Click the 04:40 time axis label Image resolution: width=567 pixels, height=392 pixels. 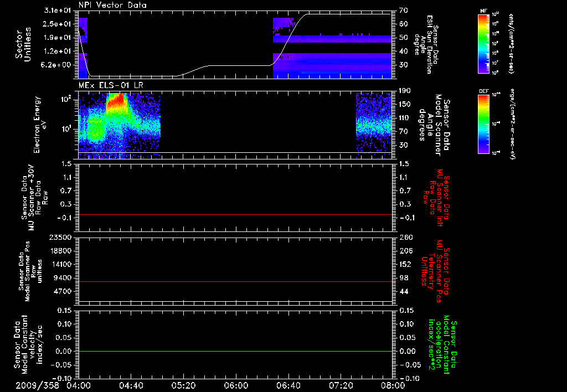click(x=131, y=385)
